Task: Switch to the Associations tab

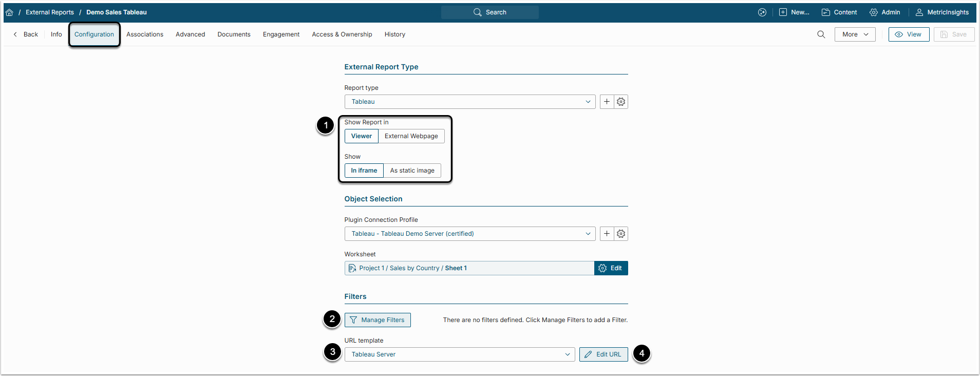Action: [145, 34]
